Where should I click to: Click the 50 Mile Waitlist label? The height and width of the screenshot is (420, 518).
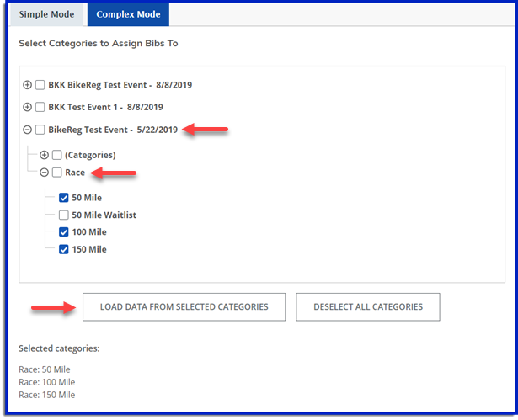pos(104,215)
